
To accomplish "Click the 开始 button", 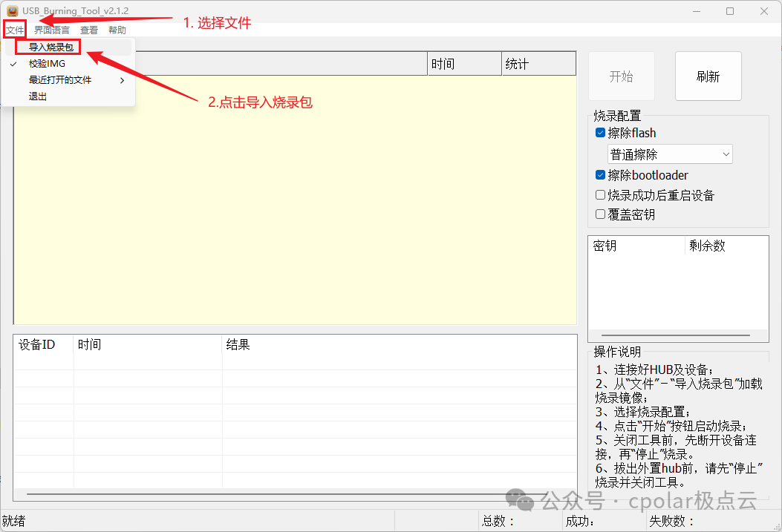I will click(622, 76).
